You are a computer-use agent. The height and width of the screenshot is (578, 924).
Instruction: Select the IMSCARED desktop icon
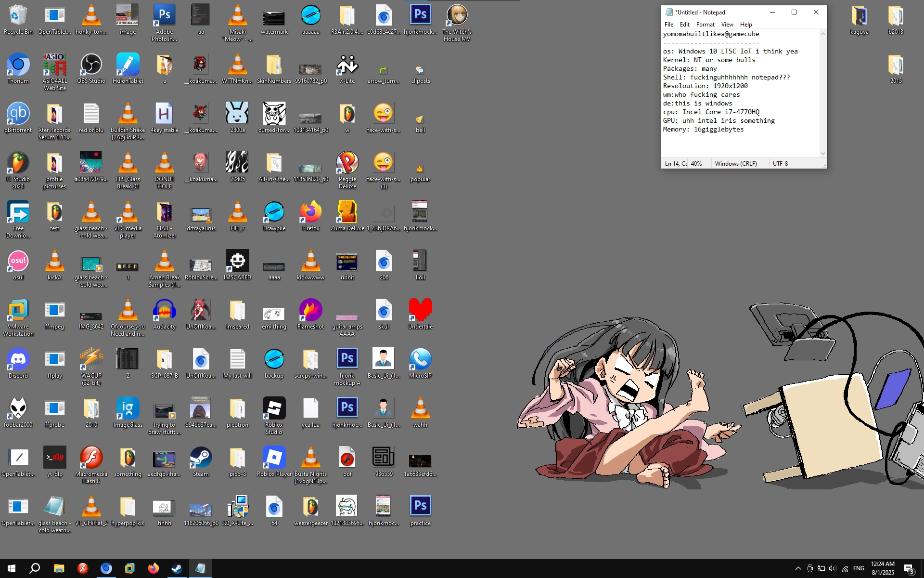[237, 265]
